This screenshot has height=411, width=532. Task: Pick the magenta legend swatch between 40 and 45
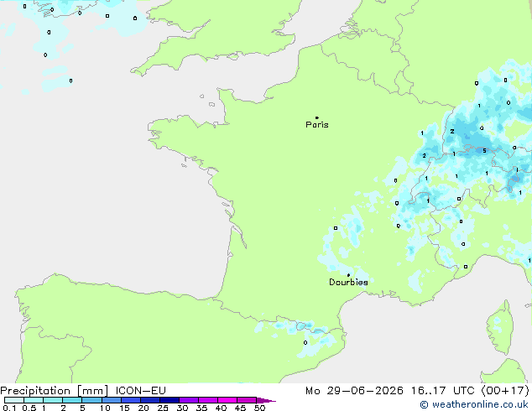point(227,400)
